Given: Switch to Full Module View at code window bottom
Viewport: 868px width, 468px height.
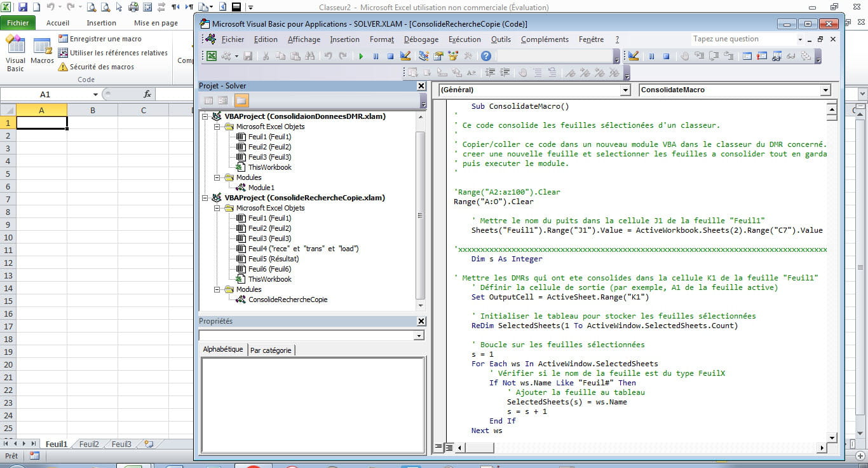Looking at the screenshot, I should 449,447.
